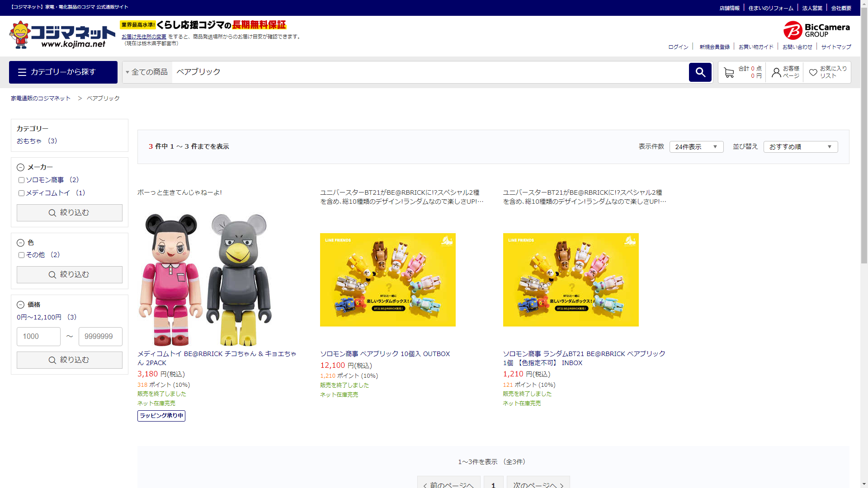Open the カテゴリーから探す menu
Screen dimensions: 868x488
click(63, 72)
